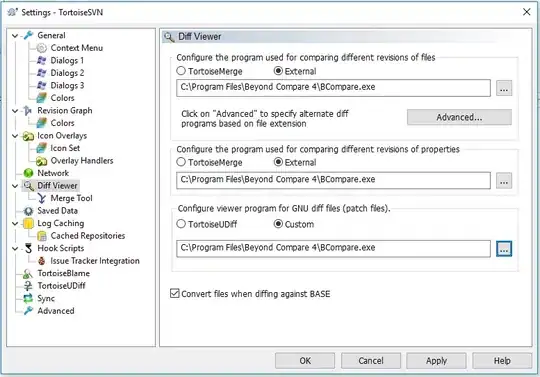Click the Apply button
The height and width of the screenshot is (377, 540).
pos(436,361)
